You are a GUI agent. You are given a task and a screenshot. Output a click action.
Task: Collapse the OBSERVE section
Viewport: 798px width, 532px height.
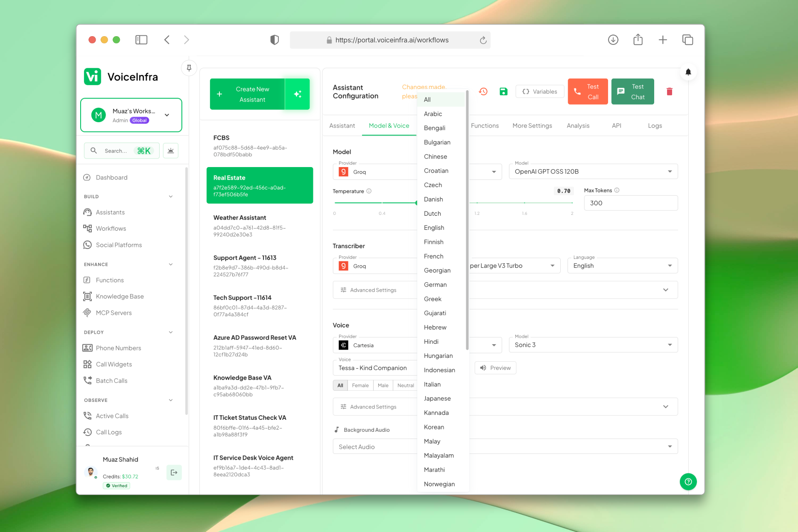(x=171, y=400)
